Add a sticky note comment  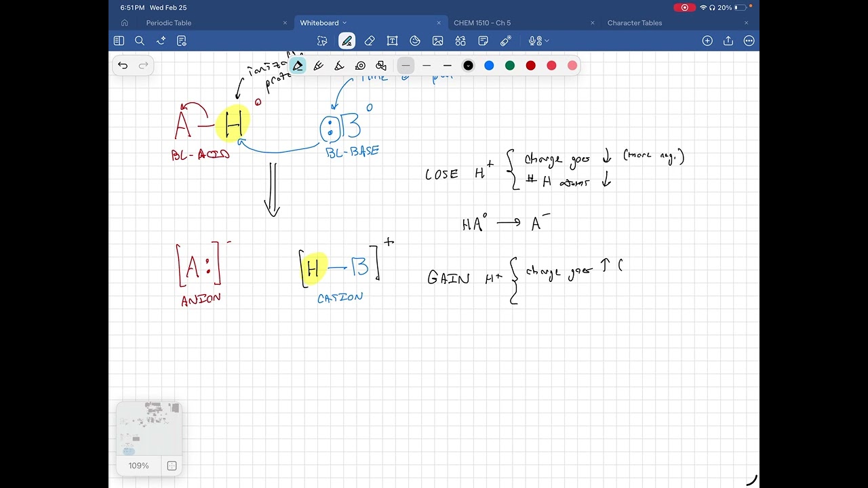coord(484,41)
